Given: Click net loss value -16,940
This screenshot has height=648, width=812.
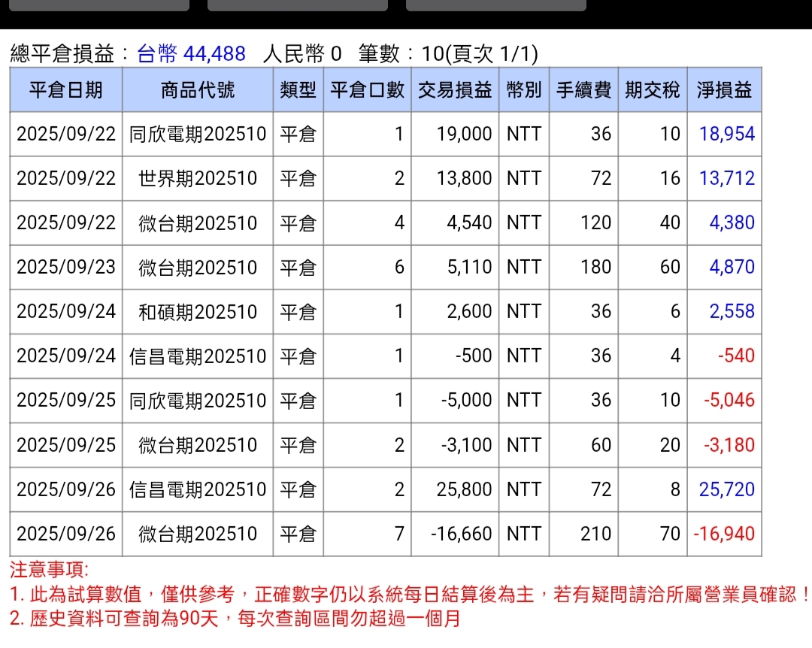Looking at the screenshot, I should click(x=723, y=534).
